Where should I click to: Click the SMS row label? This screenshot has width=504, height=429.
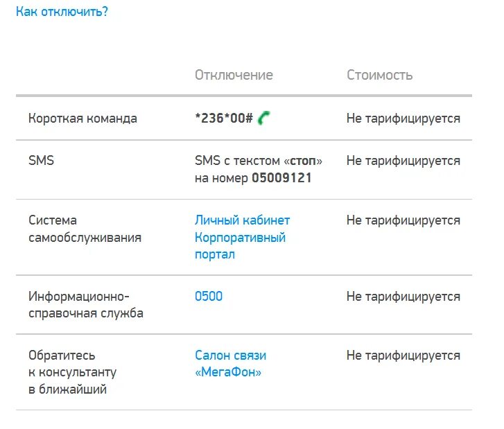click(41, 160)
